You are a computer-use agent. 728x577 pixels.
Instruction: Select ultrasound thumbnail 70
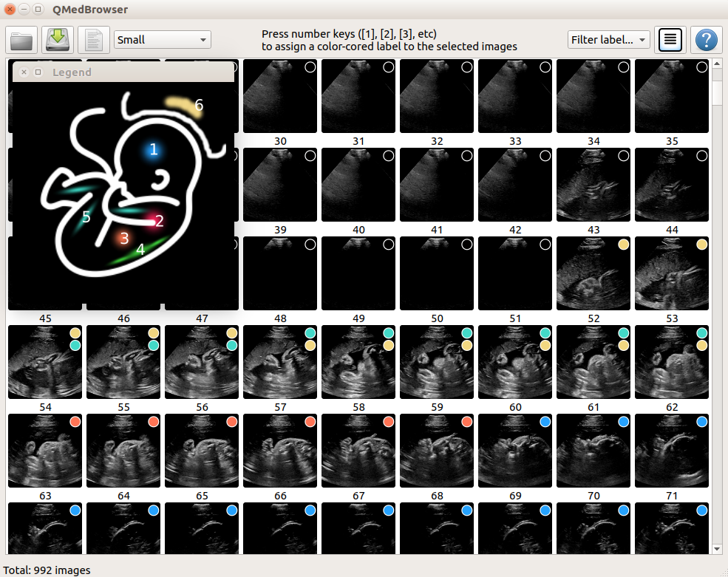[593, 451]
